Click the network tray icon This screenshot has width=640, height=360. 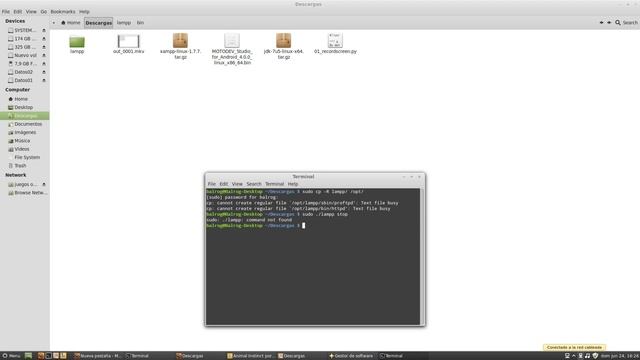pos(567,356)
